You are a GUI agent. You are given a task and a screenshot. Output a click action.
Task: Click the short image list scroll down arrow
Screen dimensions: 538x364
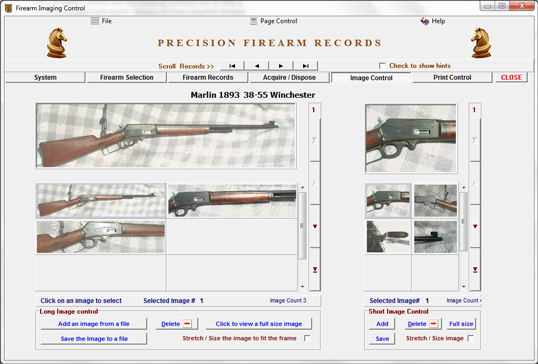pyautogui.click(x=464, y=286)
